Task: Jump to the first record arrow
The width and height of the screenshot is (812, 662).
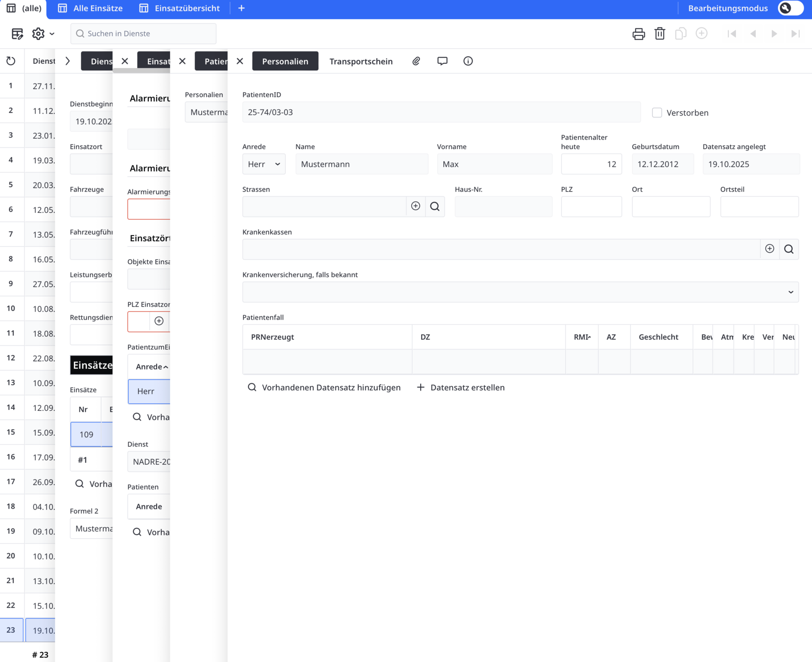Action: tap(732, 34)
